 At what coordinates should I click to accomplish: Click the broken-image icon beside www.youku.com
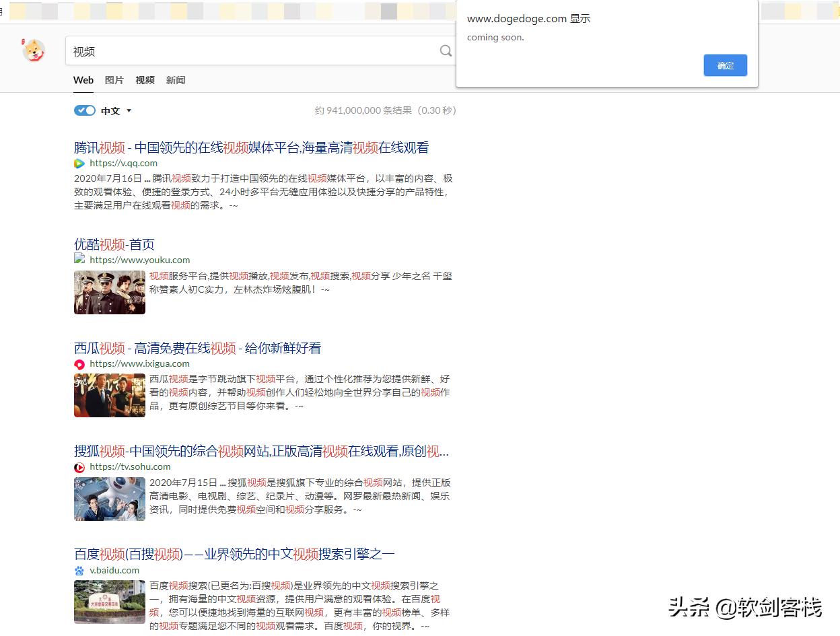[79, 259]
